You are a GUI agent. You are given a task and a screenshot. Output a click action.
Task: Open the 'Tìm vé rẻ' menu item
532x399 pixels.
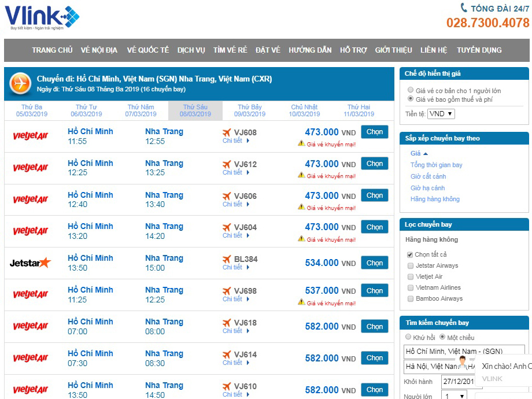point(230,50)
